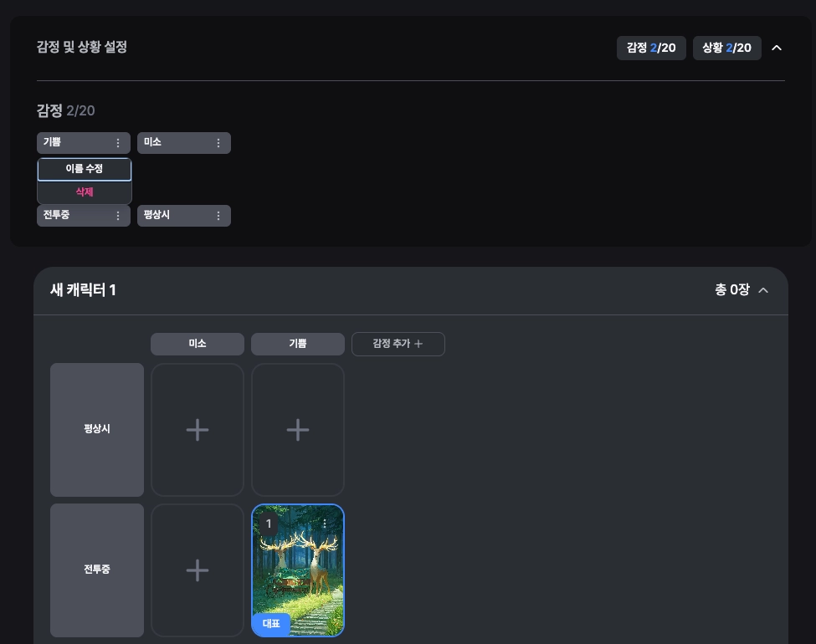Select the 평상시 row header
816x644 pixels.
point(97,430)
